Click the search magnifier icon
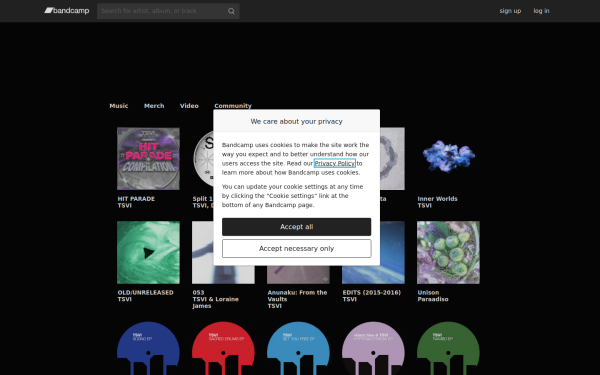Viewport: 600px width, 375px height. click(x=231, y=11)
